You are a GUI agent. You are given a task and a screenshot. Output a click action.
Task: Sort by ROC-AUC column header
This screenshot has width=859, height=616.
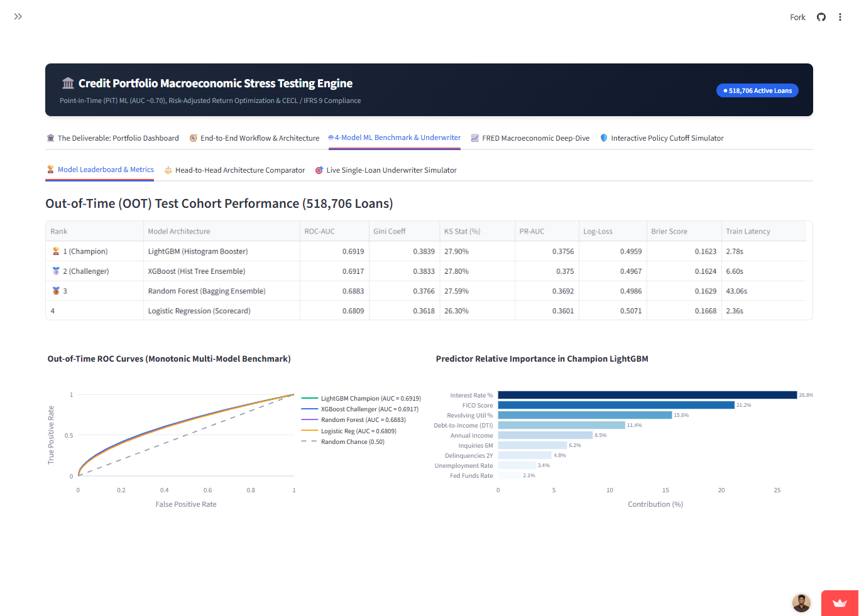(334, 231)
